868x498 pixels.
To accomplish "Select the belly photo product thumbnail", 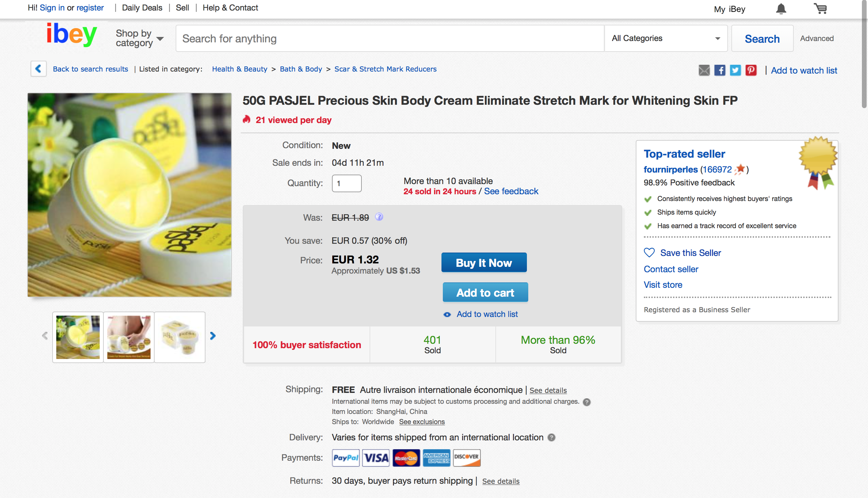I will pos(129,337).
